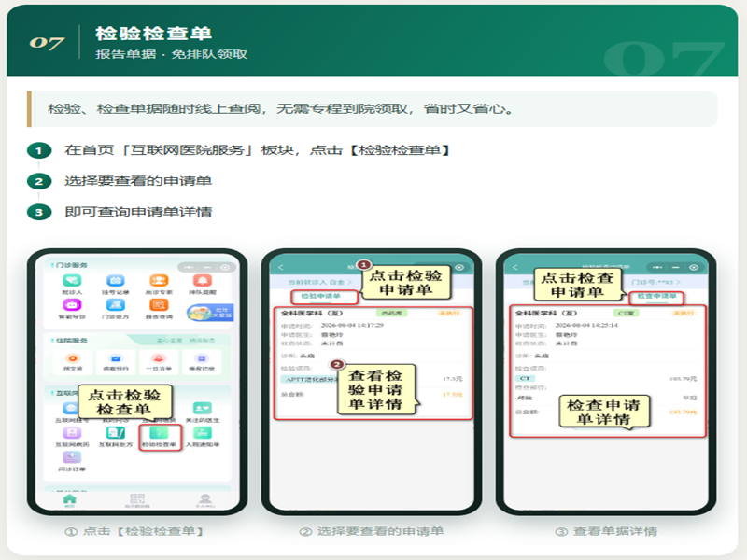
Task: Open the fourth inpatient service card
Action: point(202,362)
